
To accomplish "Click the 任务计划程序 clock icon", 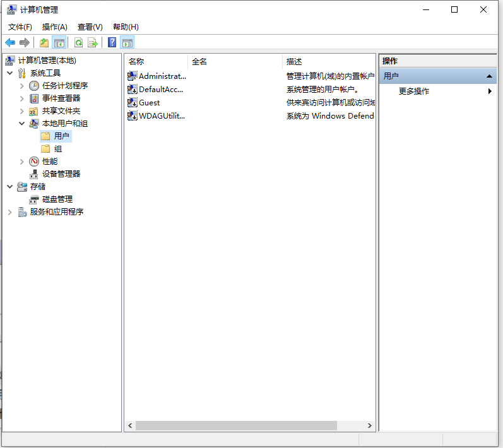I will (x=34, y=86).
